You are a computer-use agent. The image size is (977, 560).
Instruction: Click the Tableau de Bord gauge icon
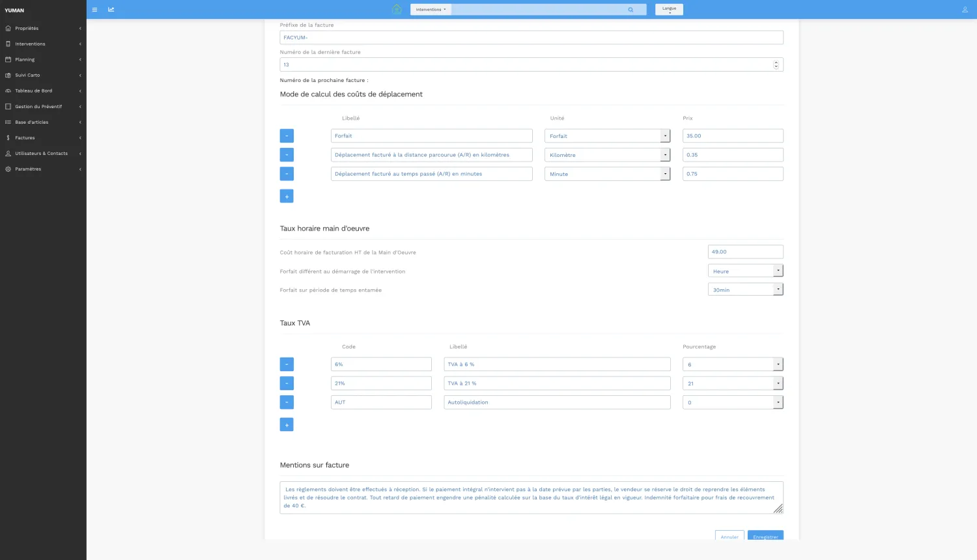8,91
